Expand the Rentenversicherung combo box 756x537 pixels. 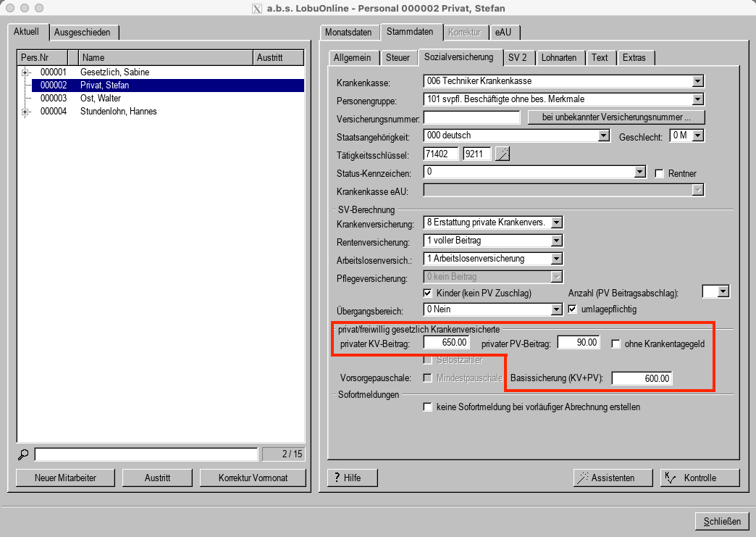pyautogui.click(x=556, y=241)
